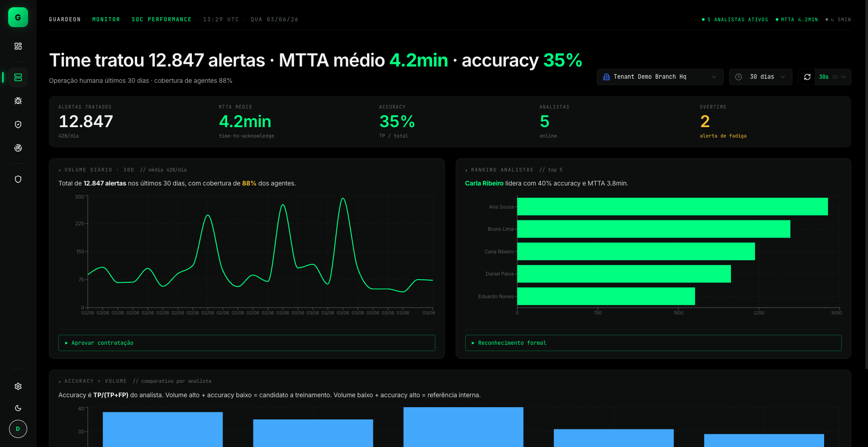
Task: Click the 5MIN refresh status indicator
Action: [838, 19]
